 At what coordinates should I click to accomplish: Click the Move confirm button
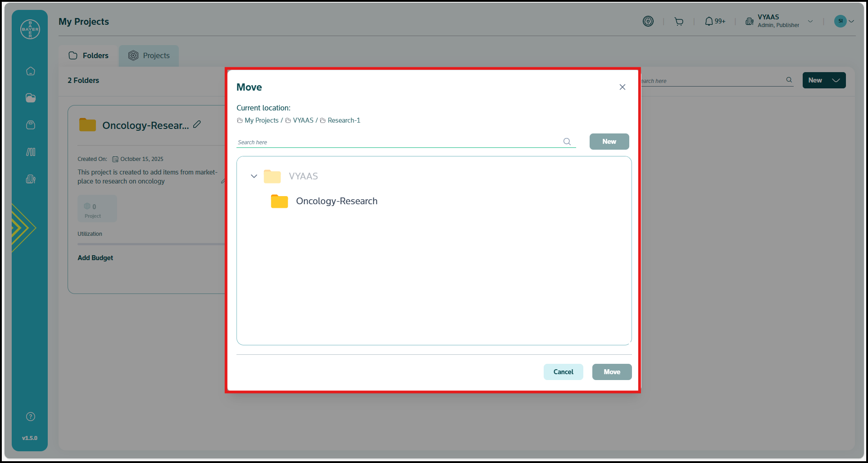[612, 372]
